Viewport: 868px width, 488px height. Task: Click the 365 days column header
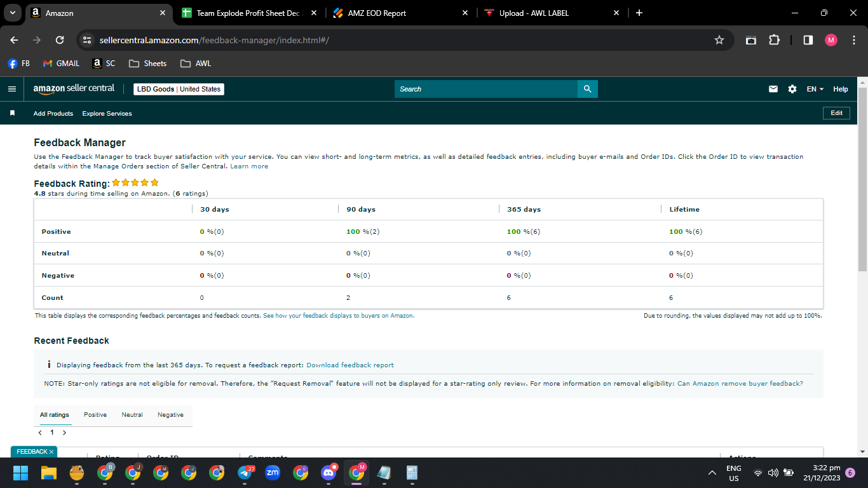524,210
